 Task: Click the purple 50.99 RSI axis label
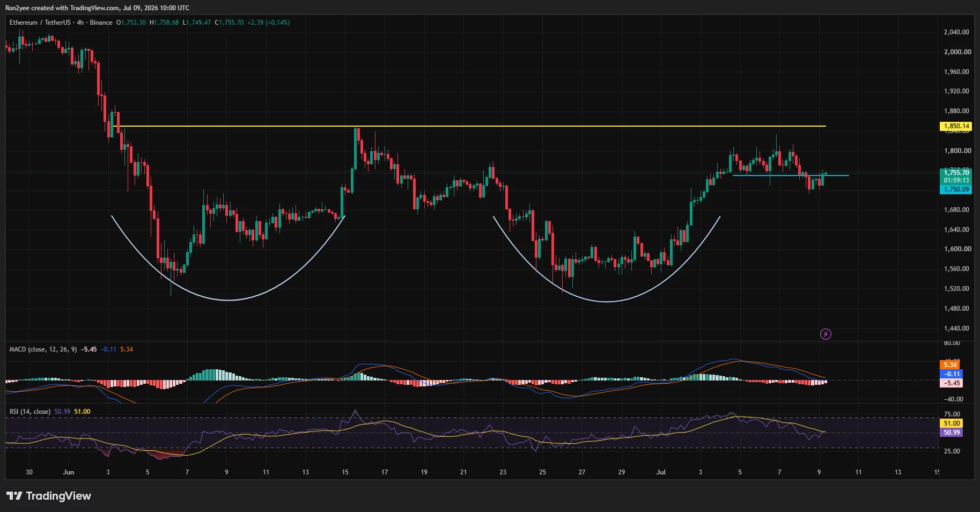[x=952, y=433]
